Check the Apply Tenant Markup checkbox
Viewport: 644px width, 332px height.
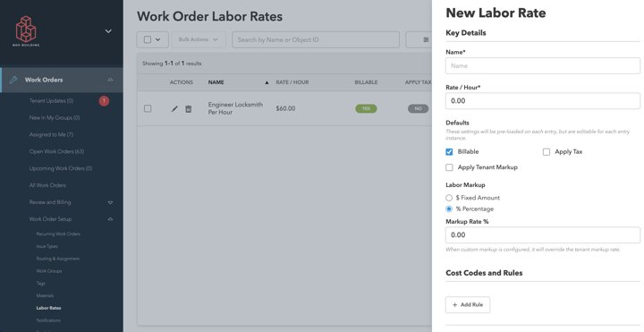pos(449,167)
